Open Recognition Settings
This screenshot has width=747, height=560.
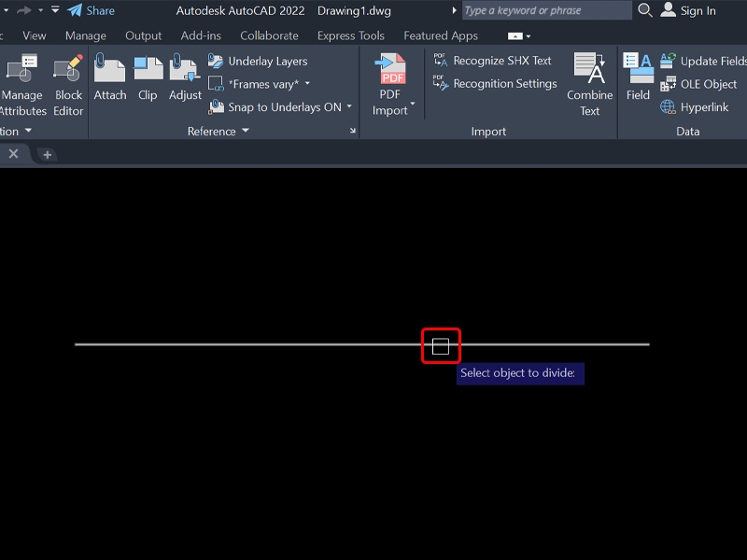pos(496,83)
